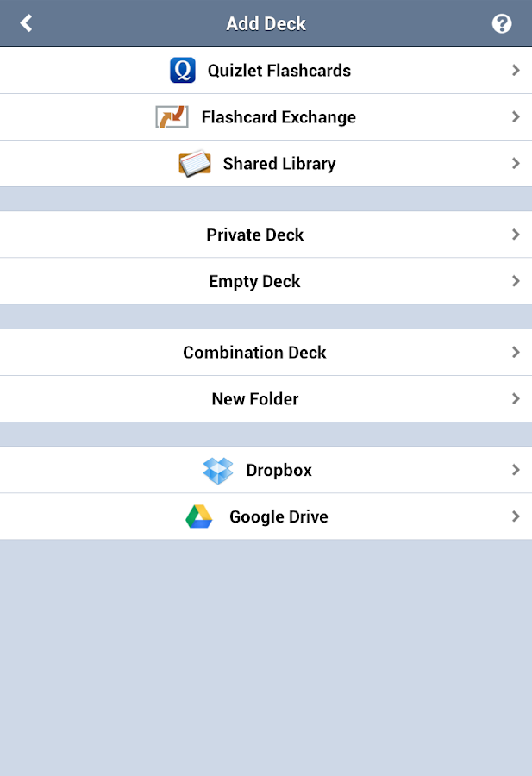532x776 pixels.
Task: Click the Dropbox box icon
Action: click(x=217, y=470)
